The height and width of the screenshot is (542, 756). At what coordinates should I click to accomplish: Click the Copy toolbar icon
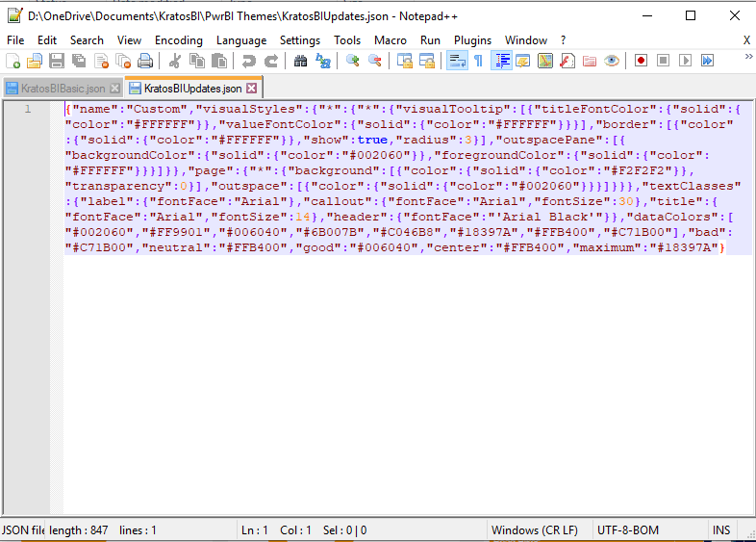click(x=197, y=61)
